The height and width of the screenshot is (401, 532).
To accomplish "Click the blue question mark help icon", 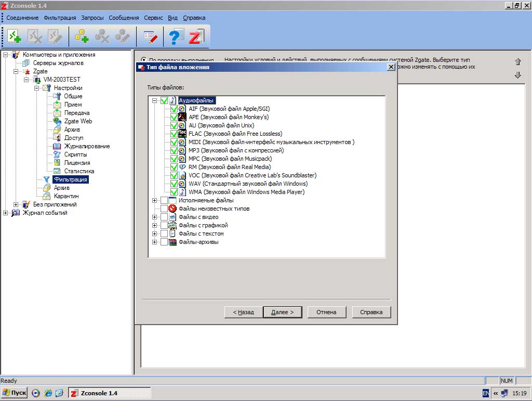I will pos(176,36).
